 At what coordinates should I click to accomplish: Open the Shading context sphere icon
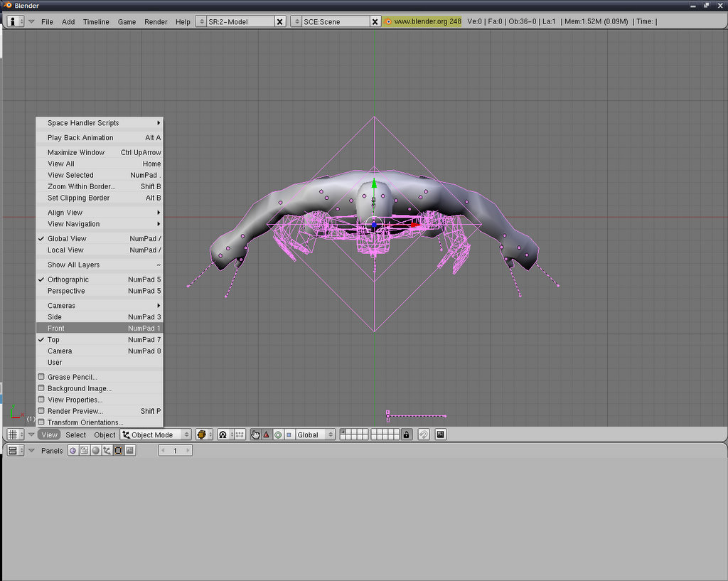click(x=95, y=451)
